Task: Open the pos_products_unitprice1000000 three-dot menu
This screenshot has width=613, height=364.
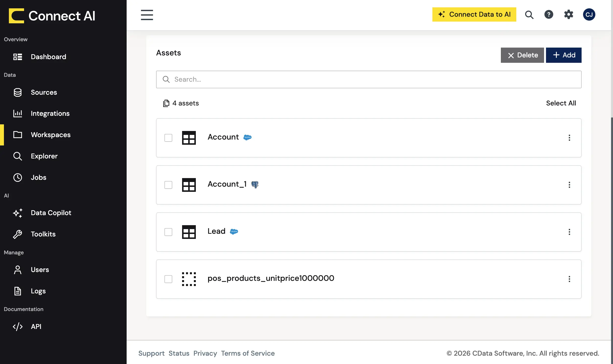Action: pyautogui.click(x=569, y=279)
